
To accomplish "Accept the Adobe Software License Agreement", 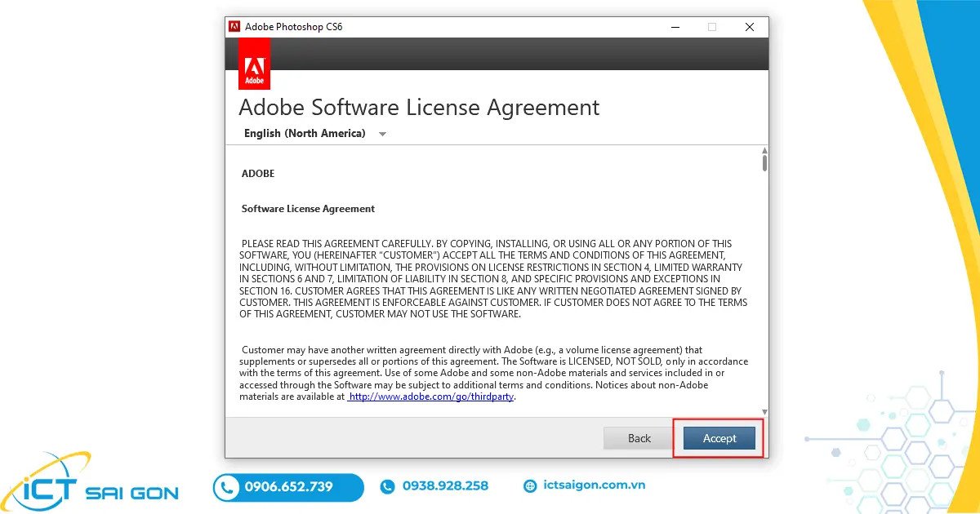I will pyautogui.click(x=718, y=438).
